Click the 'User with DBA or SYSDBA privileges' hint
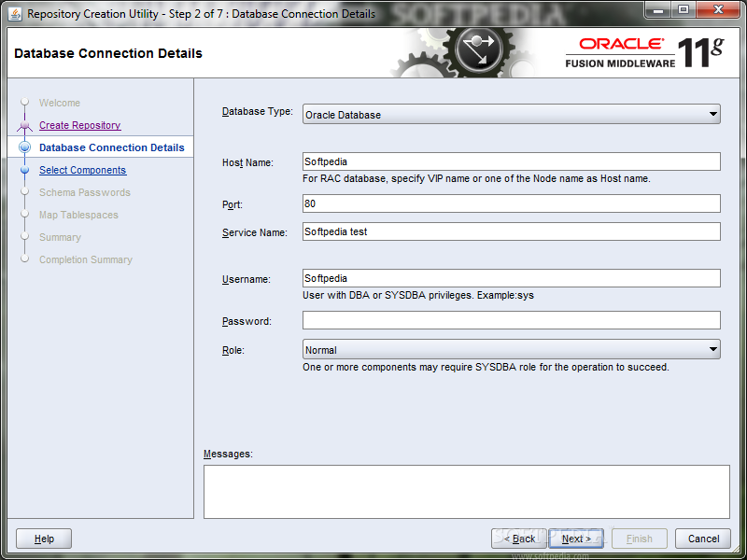Viewport: 747px width, 560px height. coord(418,295)
